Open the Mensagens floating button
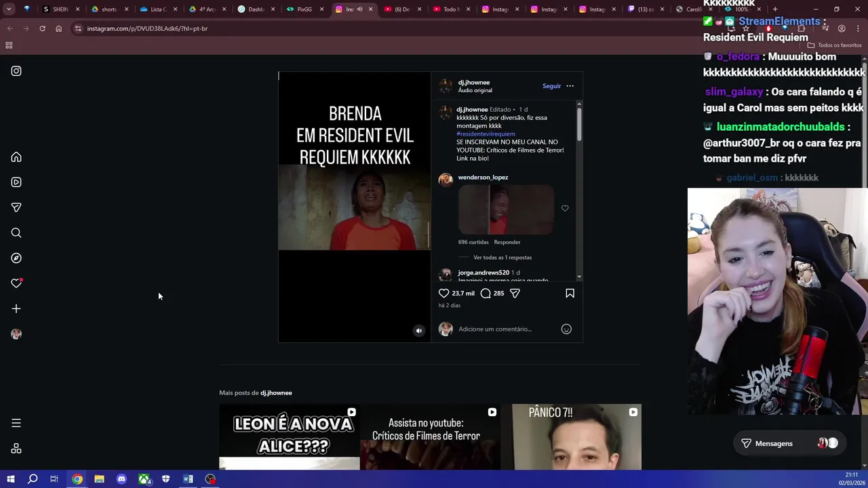The width and height of the screenshot is (868, 488). pyautogui.click(x=789, y=443)
